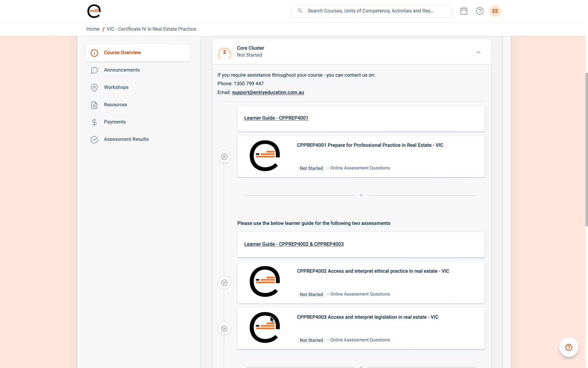Screen dimensions: 588x368
Task: Click the play icon beside CPPREP4003
Action: pos(224,329)
